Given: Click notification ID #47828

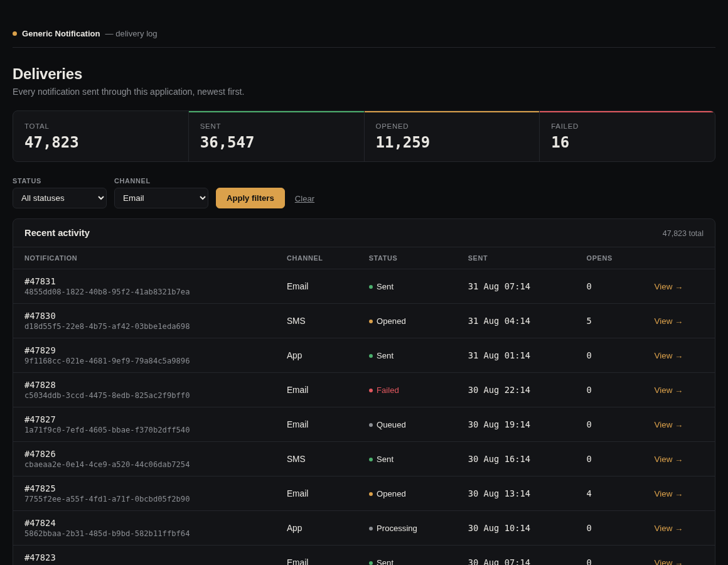Looking at the screenshot, I should coord(40,385).
